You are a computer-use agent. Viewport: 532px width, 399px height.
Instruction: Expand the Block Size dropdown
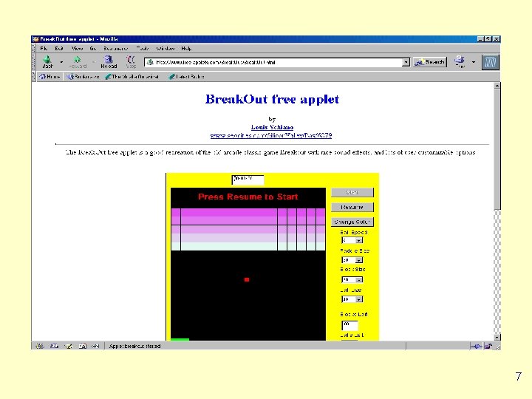point(358,279)
